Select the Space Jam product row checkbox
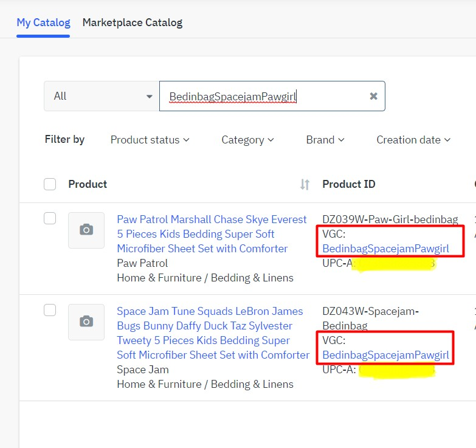 [x=50, y=310]
